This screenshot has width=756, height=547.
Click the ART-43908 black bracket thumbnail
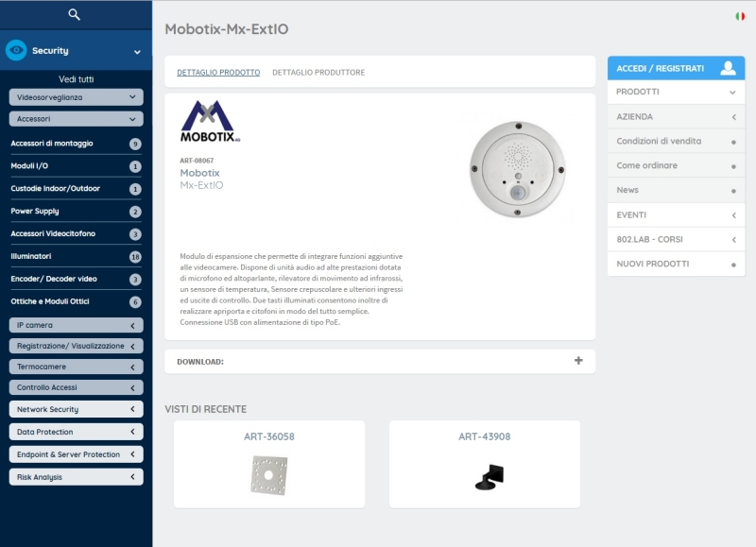(490, 477)
